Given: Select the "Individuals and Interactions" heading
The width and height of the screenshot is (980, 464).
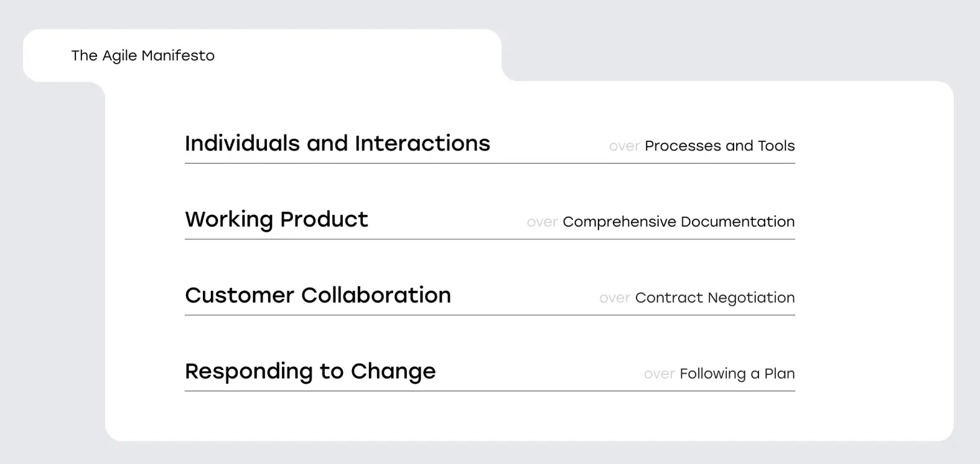Looking at the screenshot, I should 337,143.
